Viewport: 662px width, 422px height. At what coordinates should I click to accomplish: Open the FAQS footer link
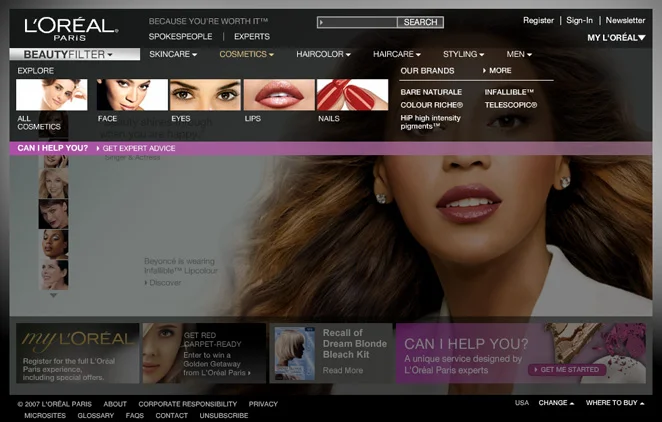point(135,416)
